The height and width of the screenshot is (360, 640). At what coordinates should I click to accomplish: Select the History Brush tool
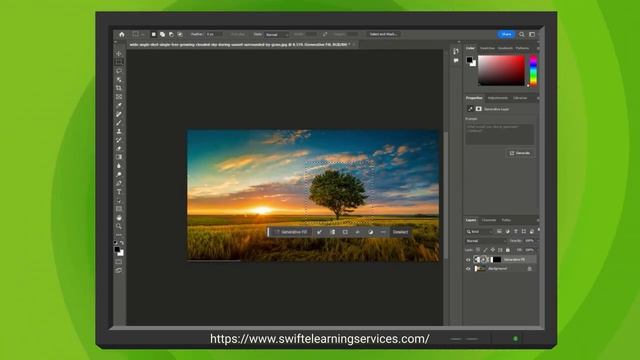coord(119,140)
